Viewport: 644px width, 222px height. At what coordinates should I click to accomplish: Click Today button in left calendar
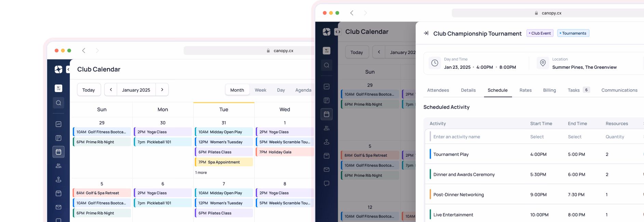pyautogui.click(x=89, y=90)
